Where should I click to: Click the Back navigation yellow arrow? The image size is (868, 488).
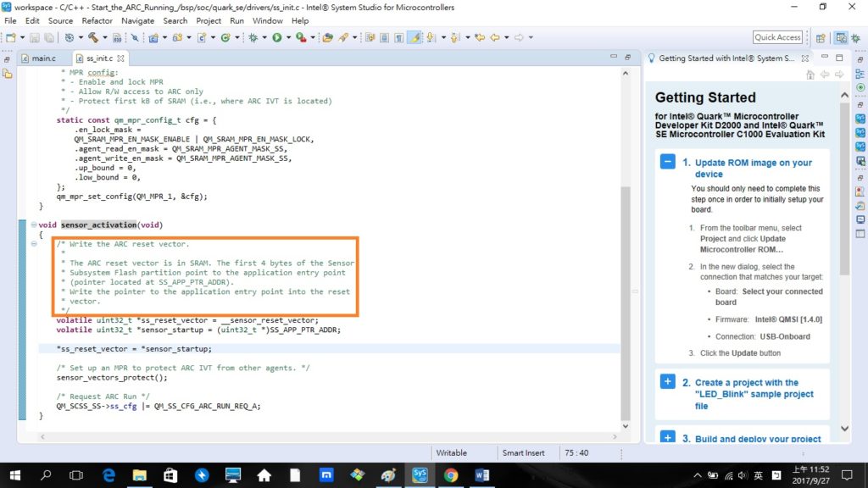coord(495,37)
